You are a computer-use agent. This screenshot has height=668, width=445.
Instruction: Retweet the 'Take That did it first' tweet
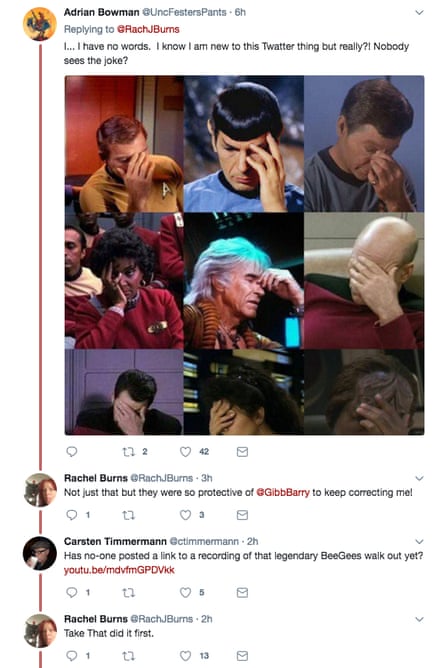[x=128, y=656]
